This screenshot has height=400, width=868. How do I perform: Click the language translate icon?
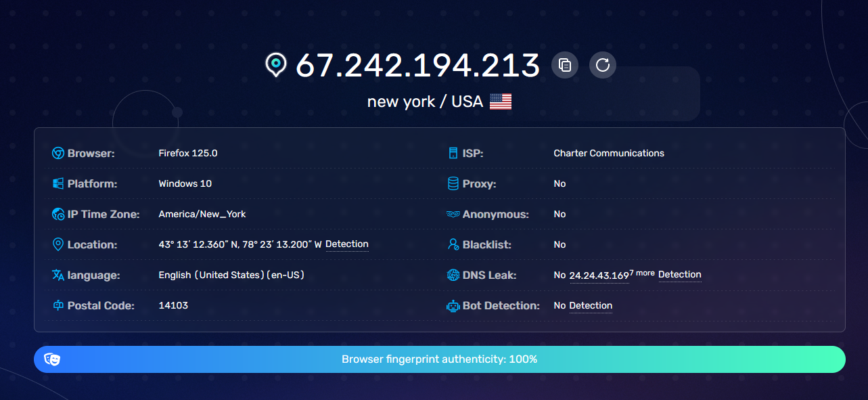pos(58,275)
